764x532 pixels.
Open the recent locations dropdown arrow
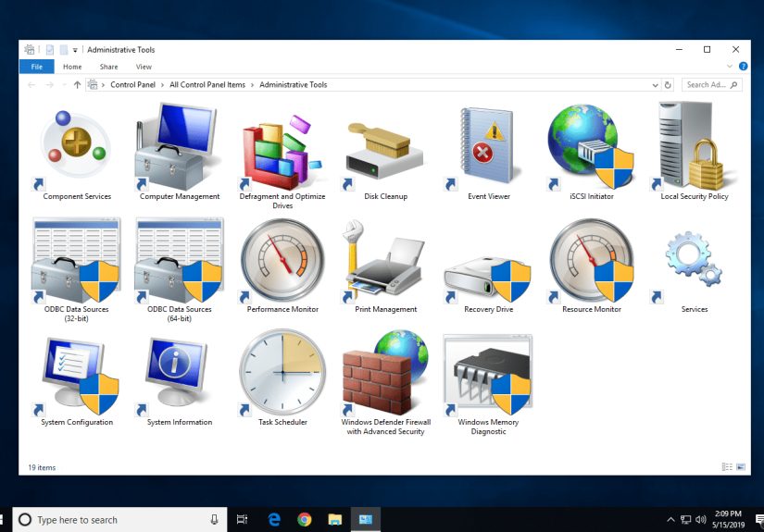click(x=64, y=85)
